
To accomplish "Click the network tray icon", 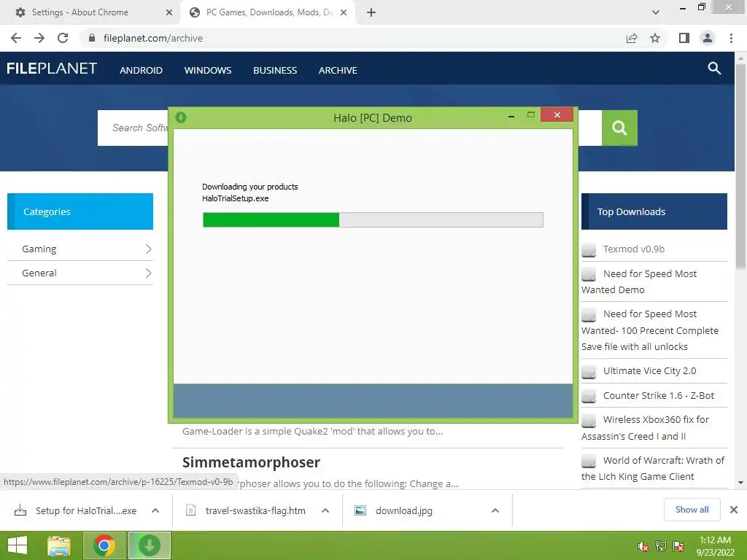I will 661,546.
